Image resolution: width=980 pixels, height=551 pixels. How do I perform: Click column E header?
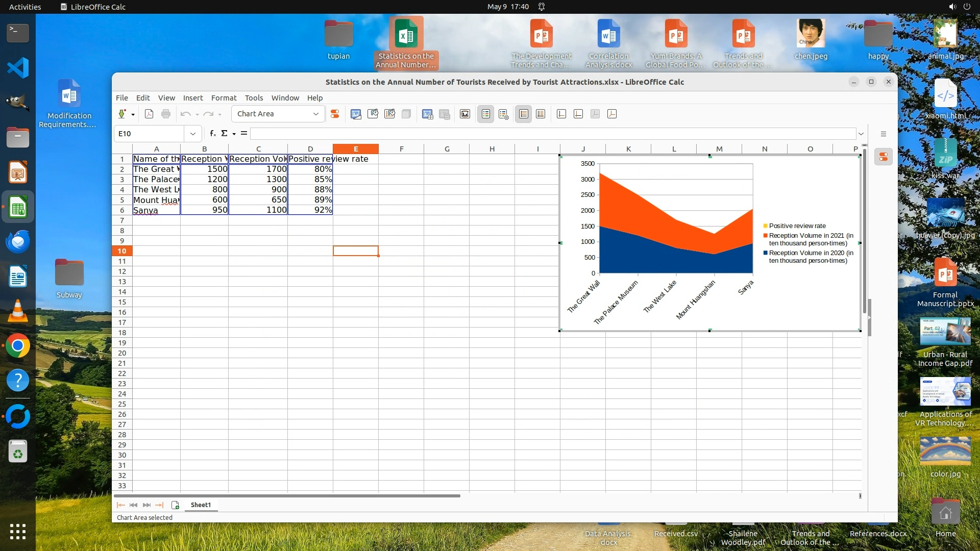pos(356,148)
